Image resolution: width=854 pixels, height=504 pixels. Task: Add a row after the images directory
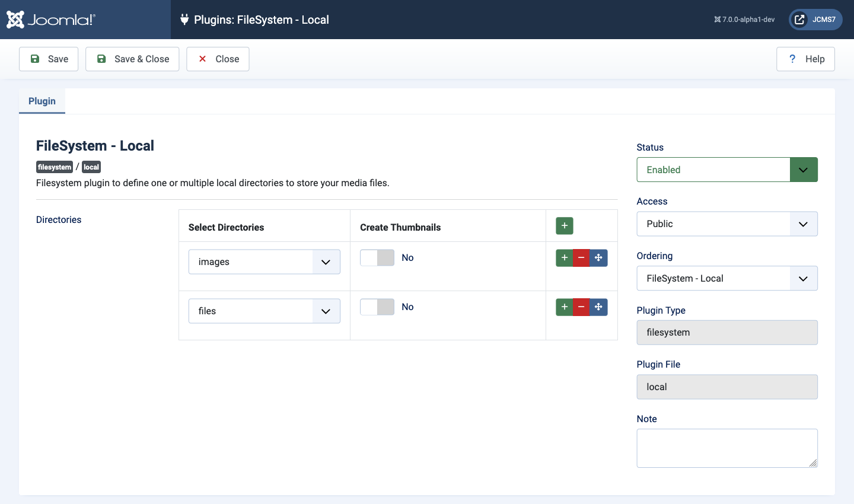click(564, 258)
